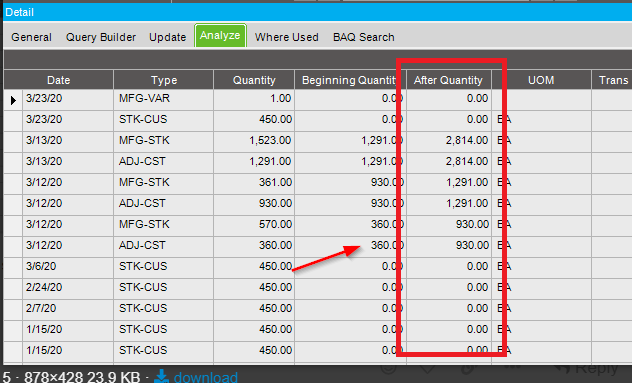Click the After Quantity column header
Screen dimensions: 632x383
click(x=448, y=80)
